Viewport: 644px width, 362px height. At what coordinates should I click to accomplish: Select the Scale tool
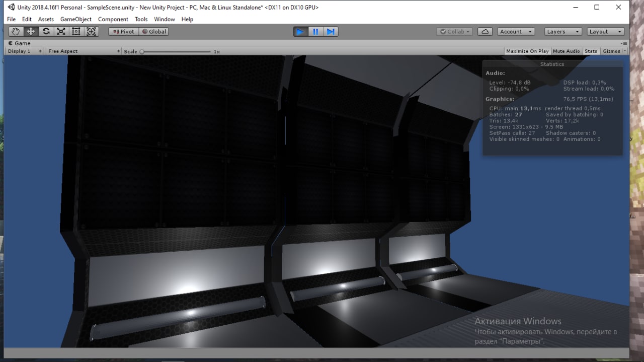tap(61, 31)
